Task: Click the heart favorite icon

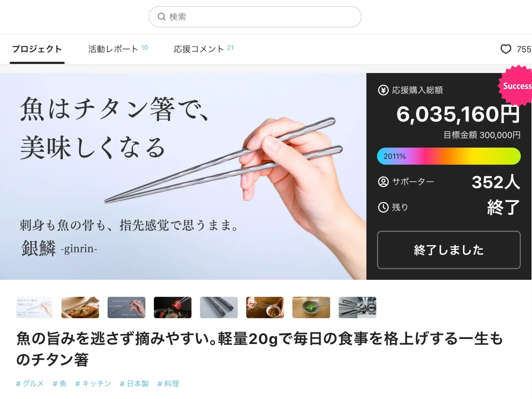Action: point(506,49)
